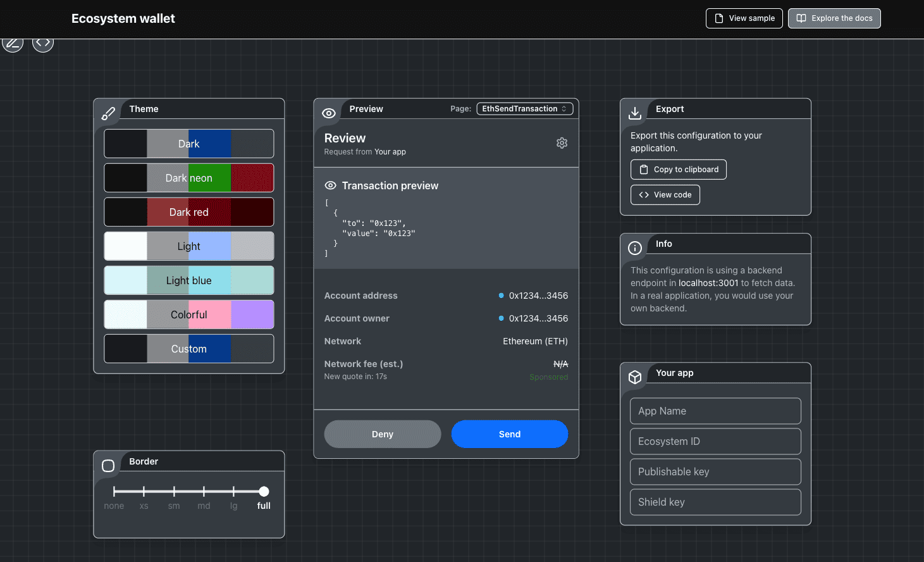Select the Light blue theme
Screen dimensions: 924x562
188,280
